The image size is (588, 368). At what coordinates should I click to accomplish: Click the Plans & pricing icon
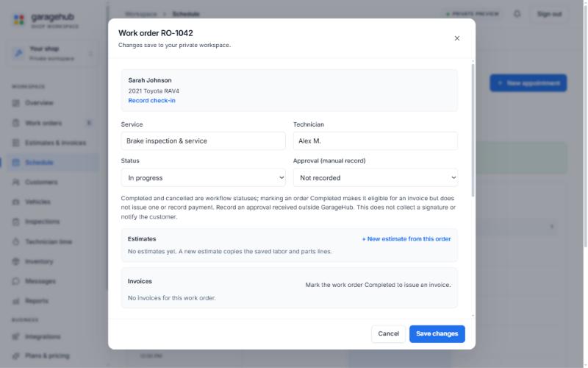tap(15, 355)
